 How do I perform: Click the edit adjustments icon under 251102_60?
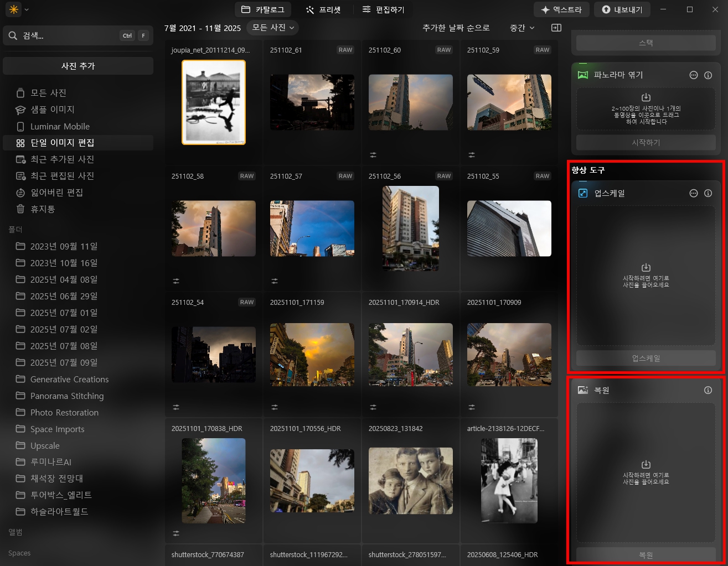click(373, 155)
